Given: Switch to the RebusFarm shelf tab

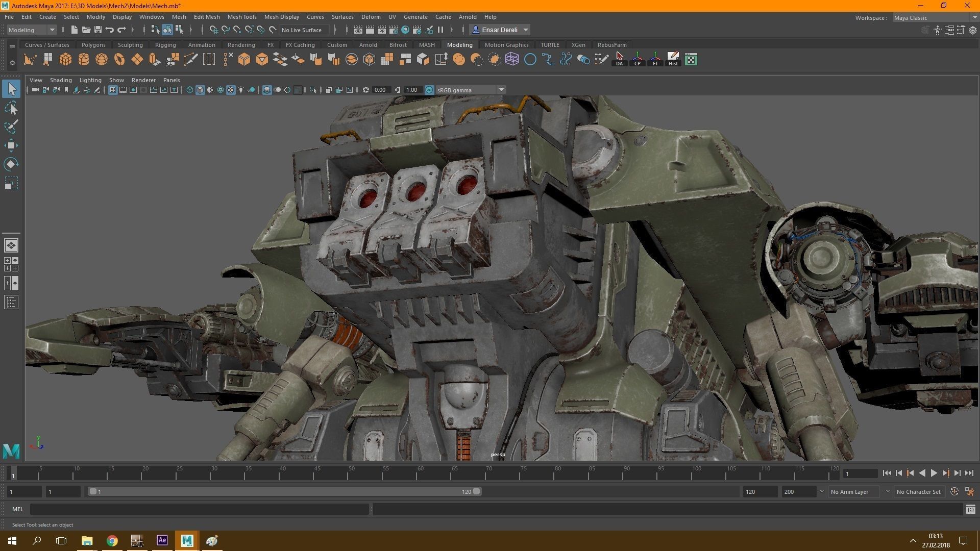Looking at the screenshot, I should (612, 45).
